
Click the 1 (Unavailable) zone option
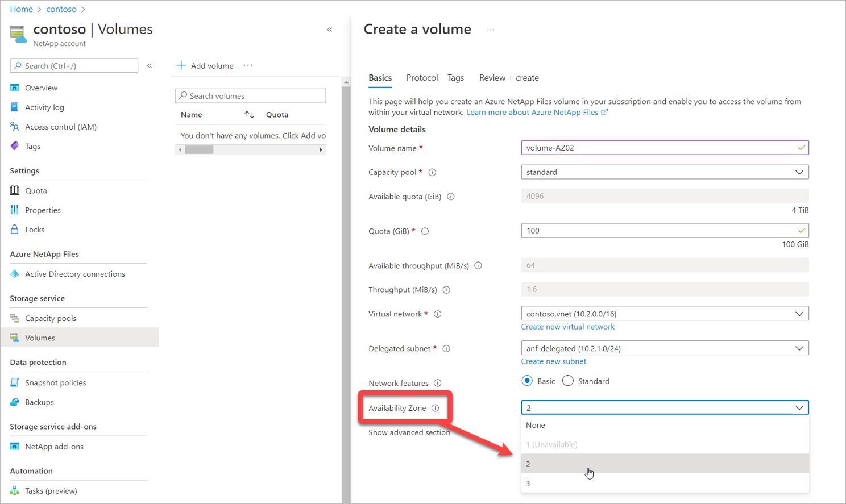tap(665, 444)
